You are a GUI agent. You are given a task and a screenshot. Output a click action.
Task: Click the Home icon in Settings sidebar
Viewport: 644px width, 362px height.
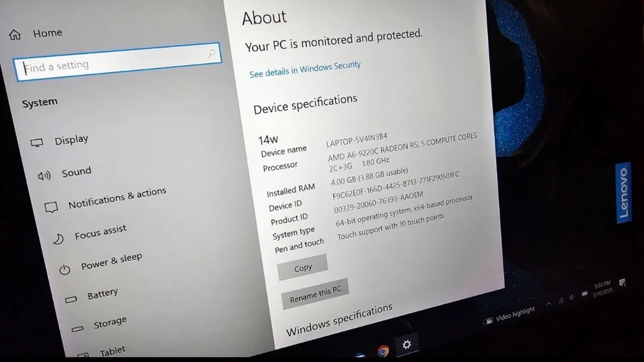tap(15, 35)
